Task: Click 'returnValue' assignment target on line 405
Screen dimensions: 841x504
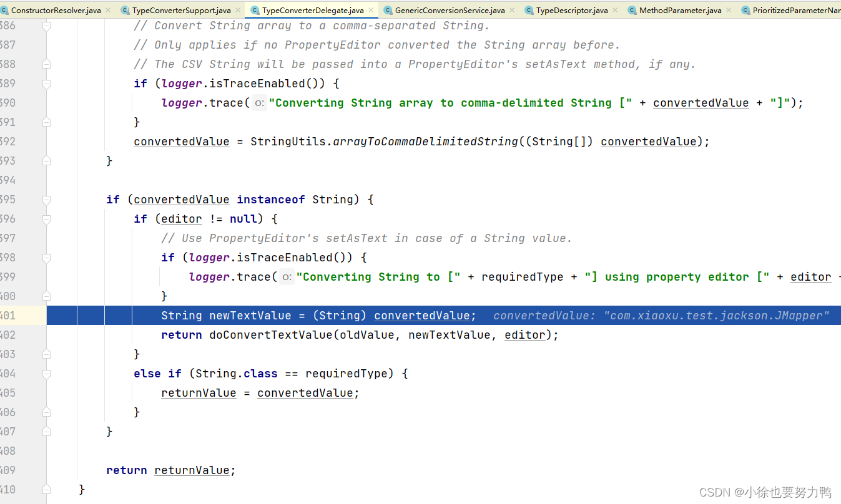Action: pos(199,393)
